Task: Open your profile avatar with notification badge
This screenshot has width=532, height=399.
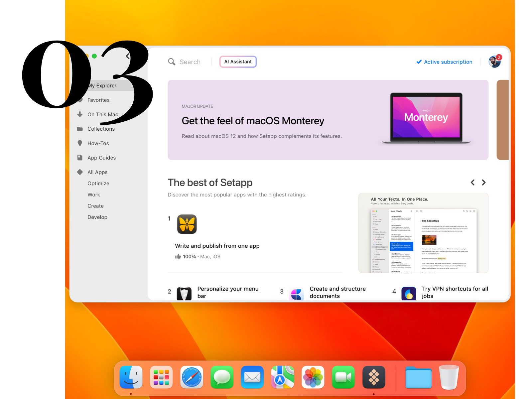Action: (494, 62)
